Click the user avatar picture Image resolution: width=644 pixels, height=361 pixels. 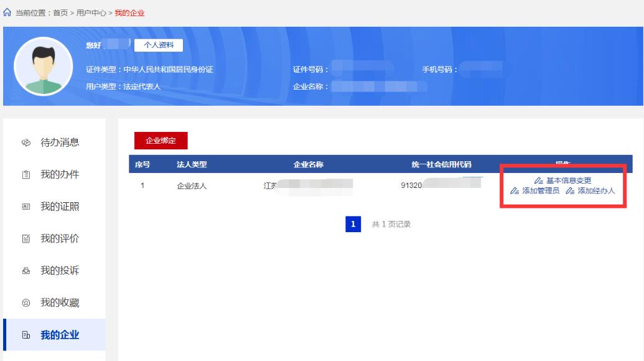[x=44, y=66]
